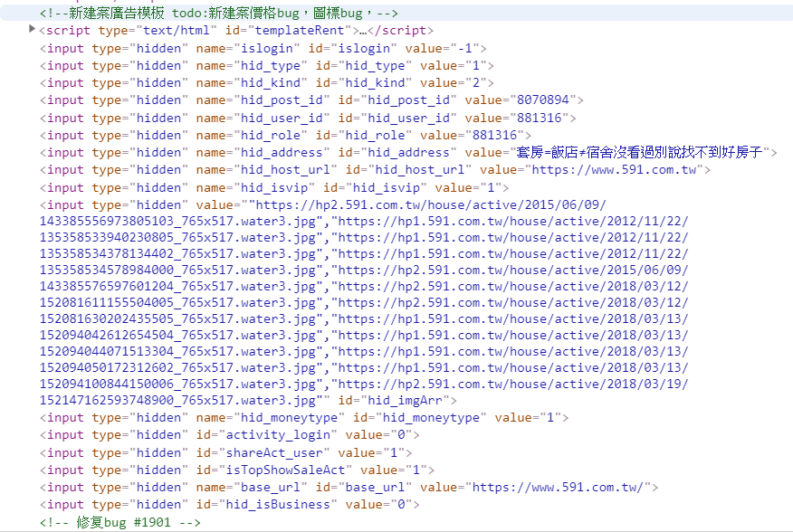Click filename 15209404407151​3304_765x517.water3.jpg
The image size is (793, 532).
[x=177, y=351]
